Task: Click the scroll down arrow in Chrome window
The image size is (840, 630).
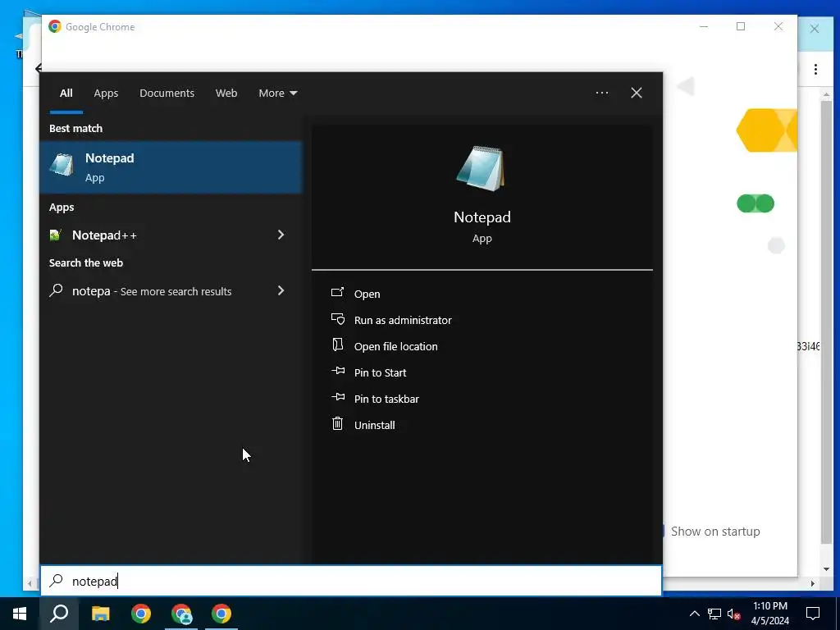Action: click(x=826, y=569)
